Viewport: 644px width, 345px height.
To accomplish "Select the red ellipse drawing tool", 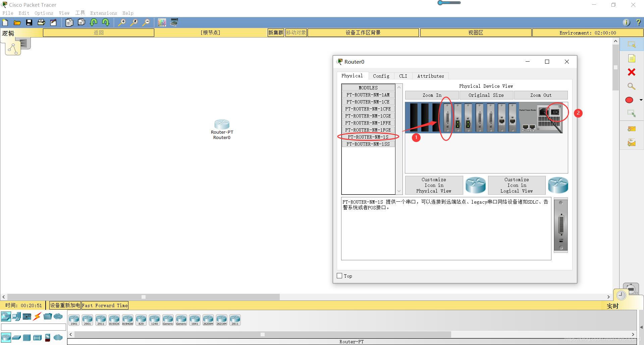I will [x=629, y=100].
